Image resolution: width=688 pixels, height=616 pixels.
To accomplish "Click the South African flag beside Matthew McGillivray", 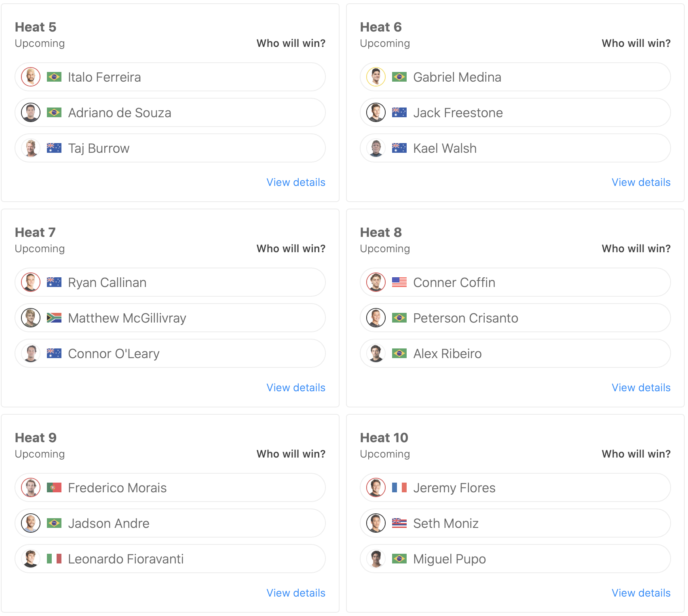I will [x=54, y=318].
